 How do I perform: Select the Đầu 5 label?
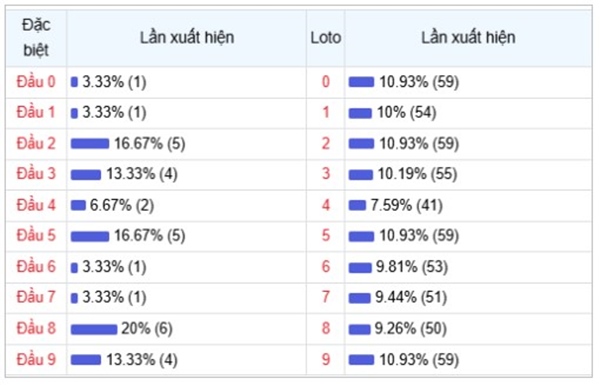[36, 235]
